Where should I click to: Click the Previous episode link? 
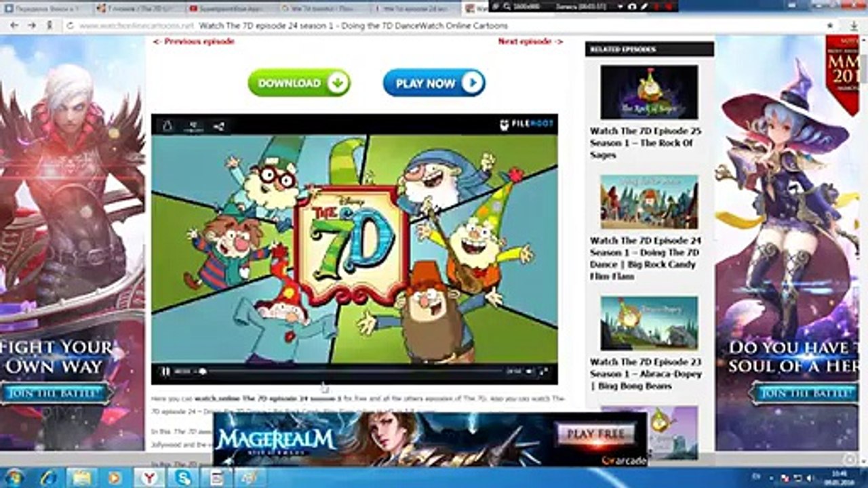tap(193, 41)
